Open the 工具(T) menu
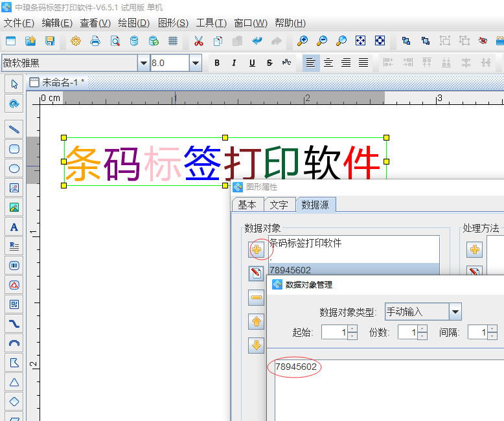This screenshot has width=504, height=421. [x=211, y=23]
